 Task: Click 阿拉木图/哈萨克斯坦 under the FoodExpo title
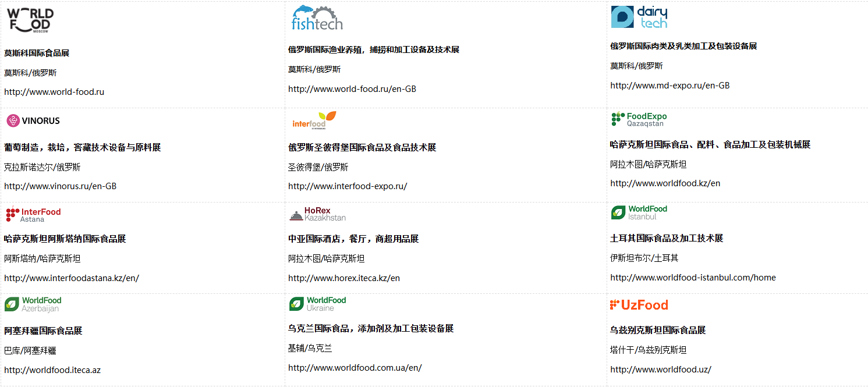click(649, 165)
